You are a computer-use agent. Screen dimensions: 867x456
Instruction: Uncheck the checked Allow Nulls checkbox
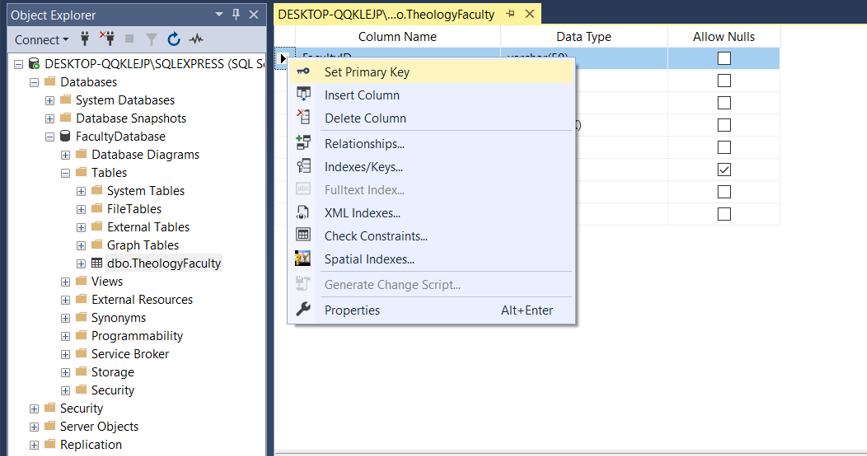[x=724, y=169]
